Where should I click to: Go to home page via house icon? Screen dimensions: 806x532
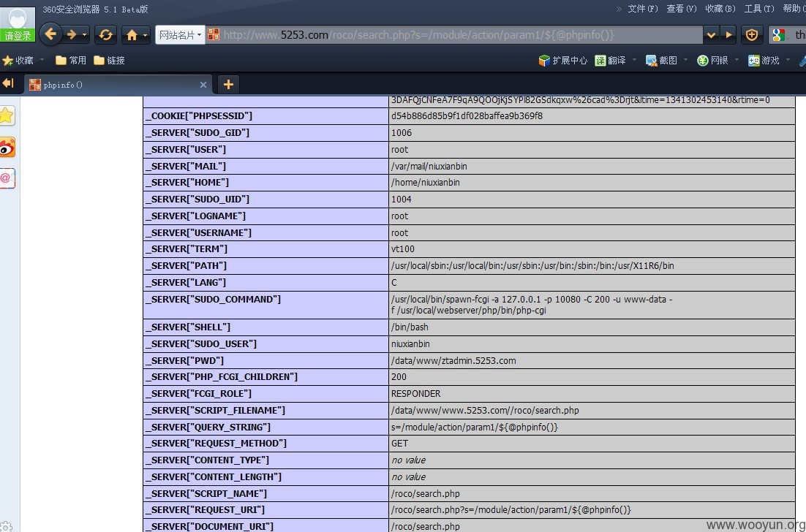tap(132, 35)
